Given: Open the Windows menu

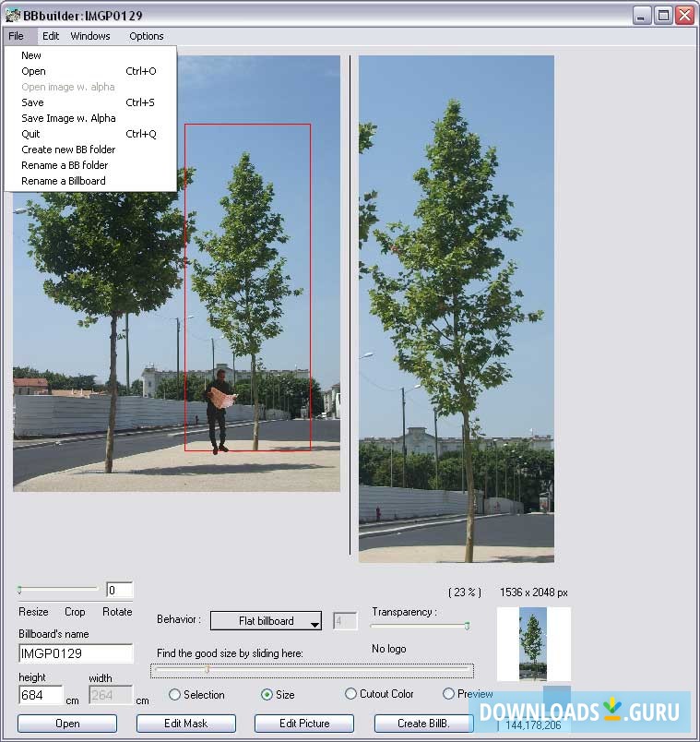Looking at the screenshot, I should (90, 36).
